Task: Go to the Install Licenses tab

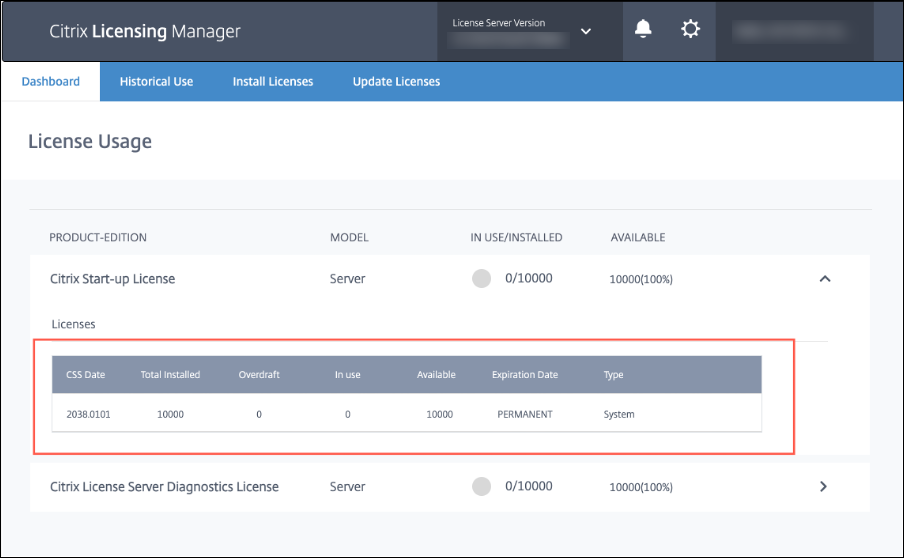Action: [x=273, y=81]
